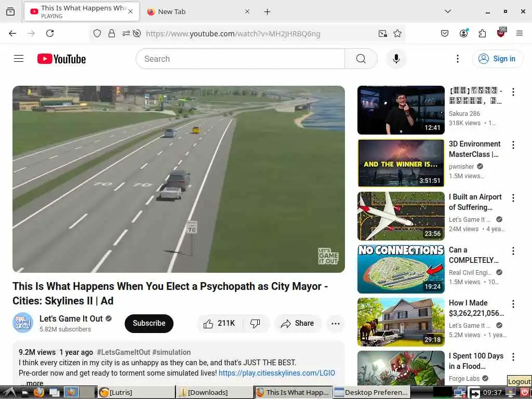Open site permissions icon in address bar
This screenshot has width=532, height=399.
tap(126, 33)
